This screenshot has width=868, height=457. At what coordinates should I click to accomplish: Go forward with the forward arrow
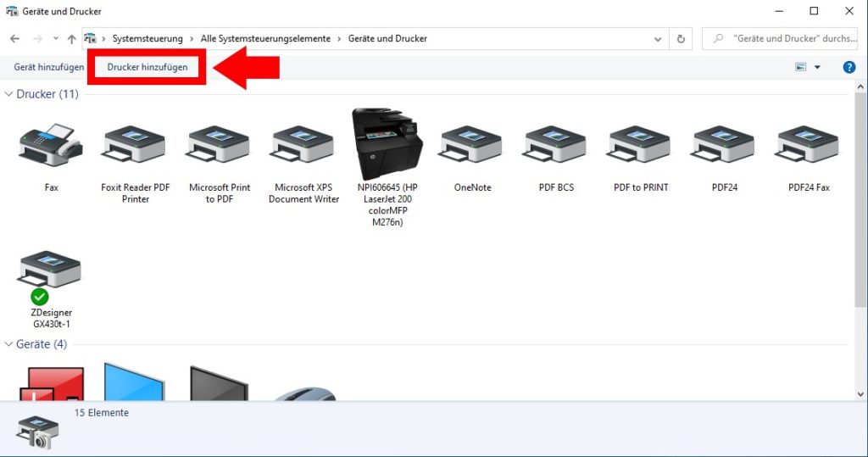tap(37, 39)
